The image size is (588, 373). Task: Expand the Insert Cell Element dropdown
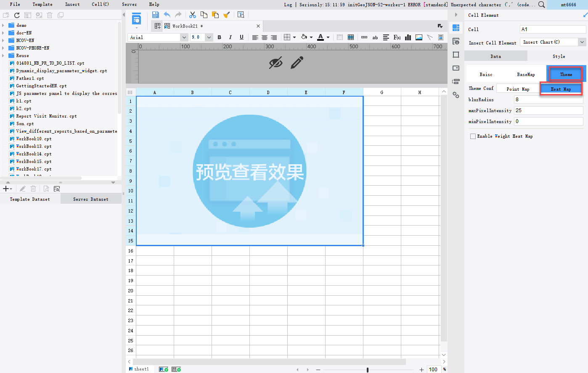(x=582, y=42)
